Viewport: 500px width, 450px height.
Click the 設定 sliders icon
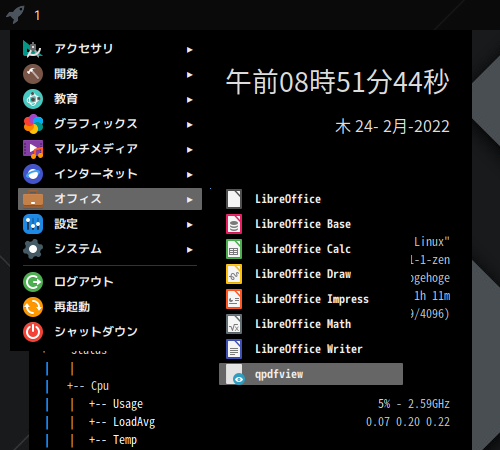(x=33, y=224)
